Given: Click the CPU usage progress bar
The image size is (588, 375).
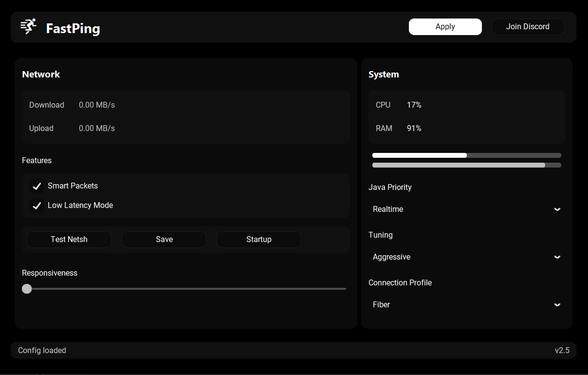Looking at the screenshot, I should (466, 155).
